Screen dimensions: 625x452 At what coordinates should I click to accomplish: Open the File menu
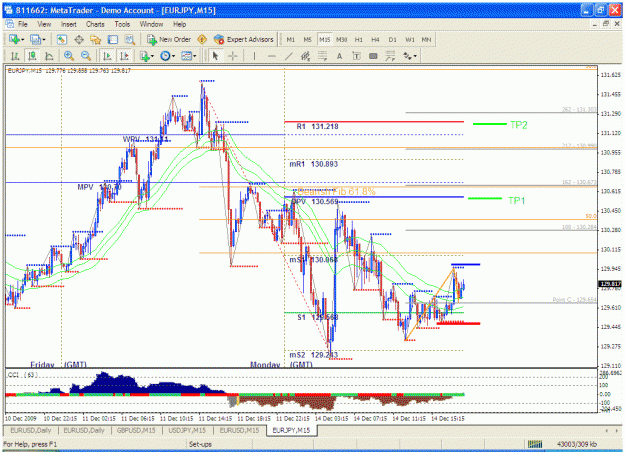tap(23, 24)
